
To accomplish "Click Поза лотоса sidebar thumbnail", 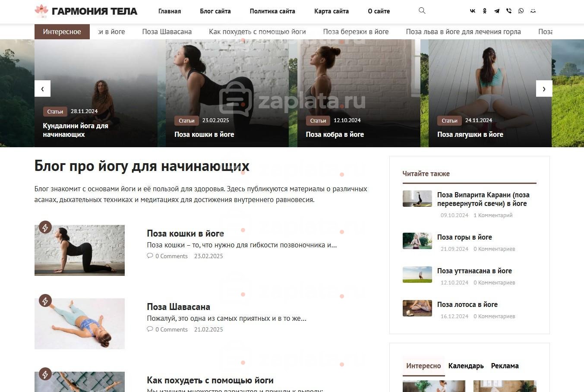I will point(417,308).
